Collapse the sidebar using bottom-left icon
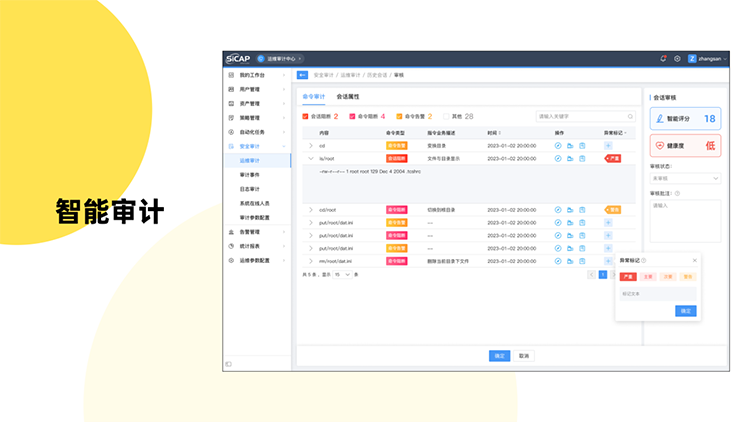Image resolution: width=750 pixels, height=422 pixels. point(229,364)
